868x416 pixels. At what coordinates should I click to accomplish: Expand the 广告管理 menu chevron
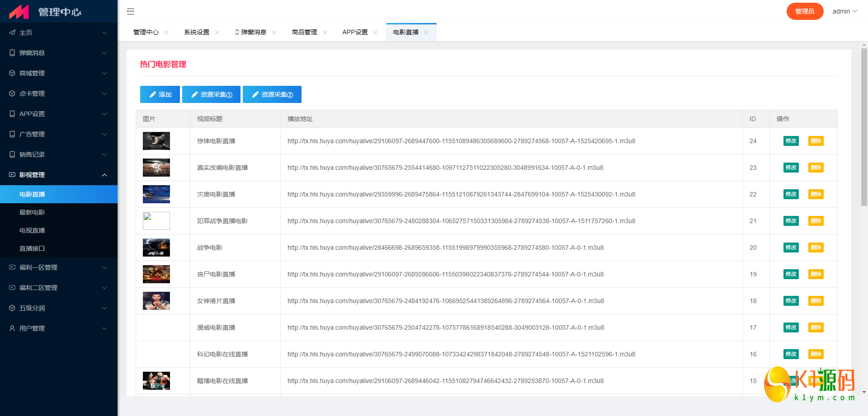click(x=104, y=134)
